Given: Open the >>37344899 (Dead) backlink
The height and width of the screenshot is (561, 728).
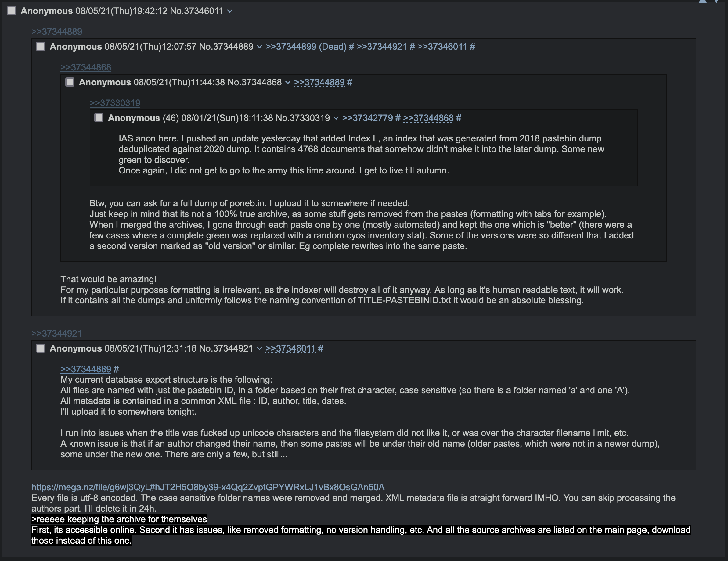Looking at the screenshot, I should 306,47.
